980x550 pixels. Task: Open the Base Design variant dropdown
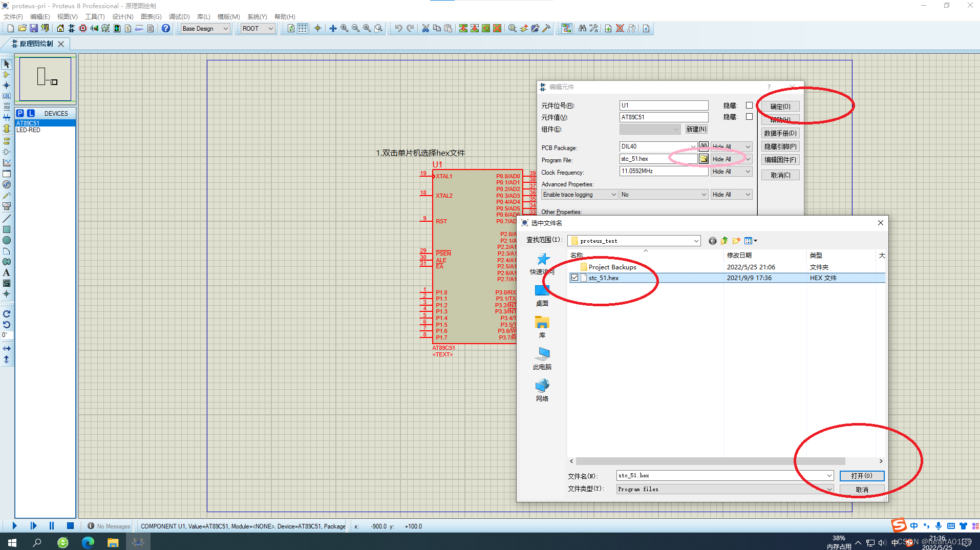click(205, 29)
